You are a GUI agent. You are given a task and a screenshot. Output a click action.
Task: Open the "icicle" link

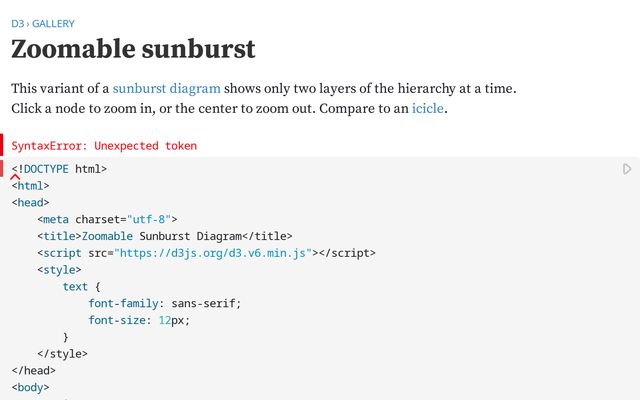click(x=428, y=107)
